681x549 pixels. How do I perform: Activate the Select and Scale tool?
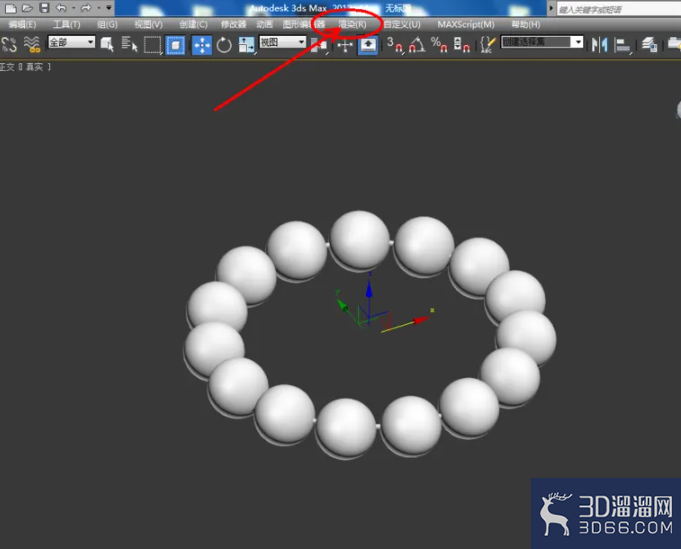[246, 45]
